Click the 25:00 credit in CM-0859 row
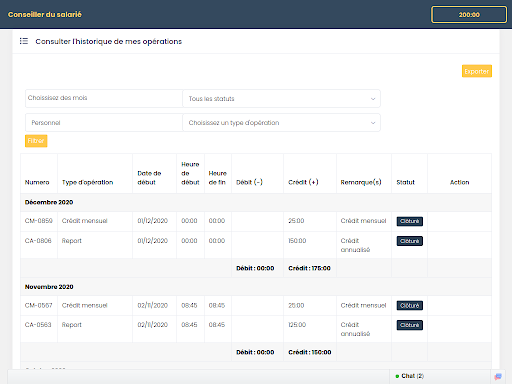The width and height of the screenshot is (512, 384). (296, 221)
